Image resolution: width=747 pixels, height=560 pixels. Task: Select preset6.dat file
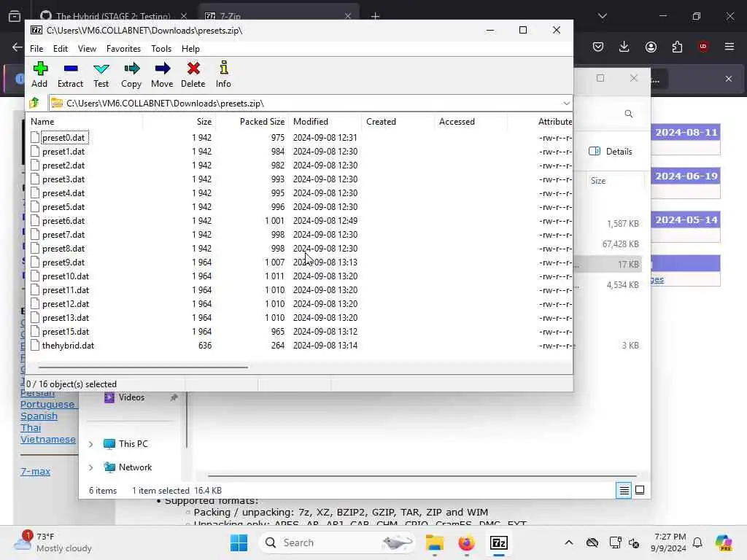click(x=63, y=221)
